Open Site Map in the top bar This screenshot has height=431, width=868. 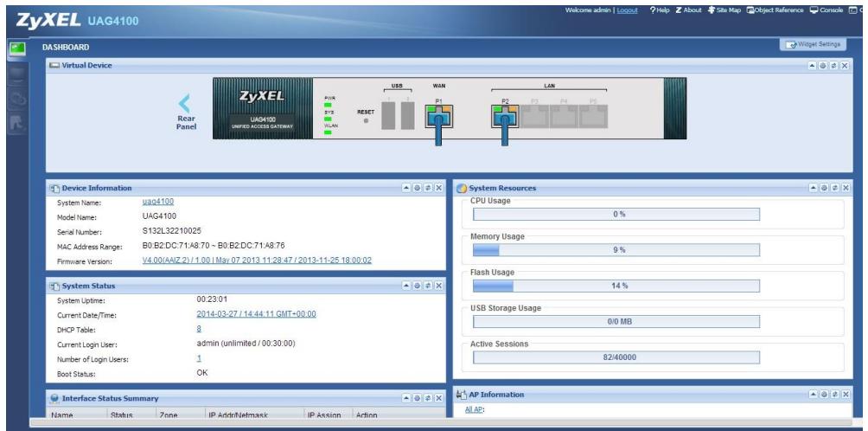[724, 10]
